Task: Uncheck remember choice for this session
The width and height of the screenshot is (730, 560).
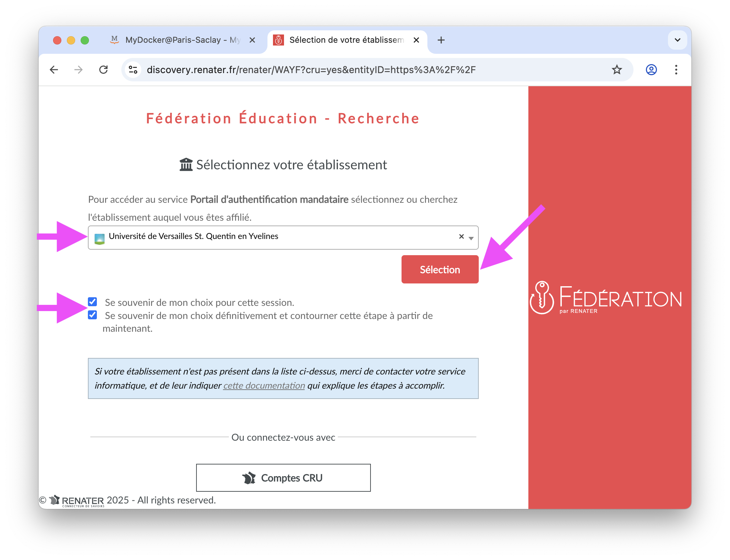Action: [x=92, y=302]
